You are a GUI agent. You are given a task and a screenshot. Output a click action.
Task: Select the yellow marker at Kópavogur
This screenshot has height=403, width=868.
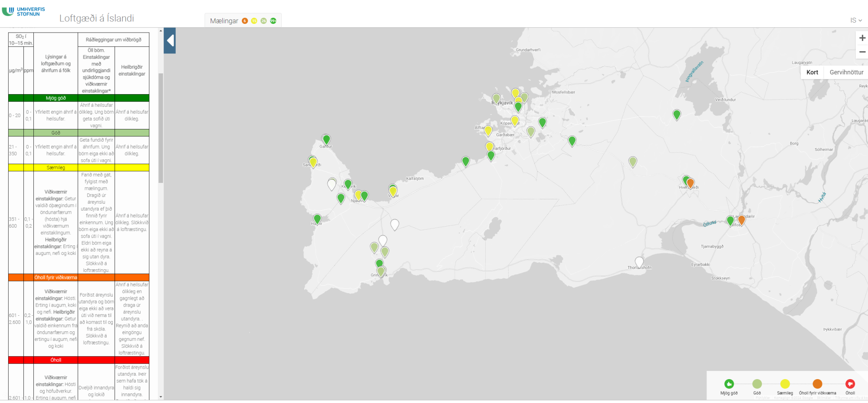[515, 121]
